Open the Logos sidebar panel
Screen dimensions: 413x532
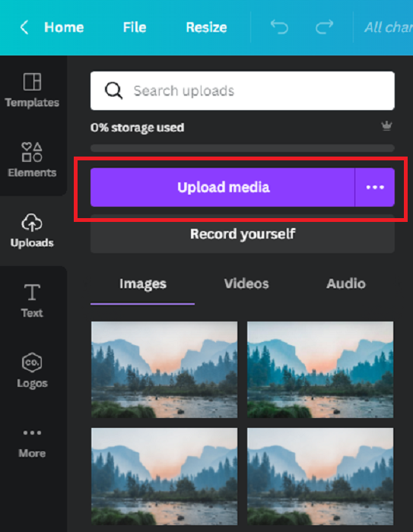(32, 370)
